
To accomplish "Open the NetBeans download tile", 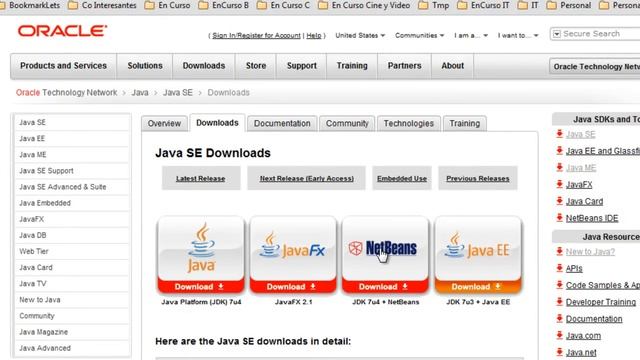I will [x=385, y=255].
